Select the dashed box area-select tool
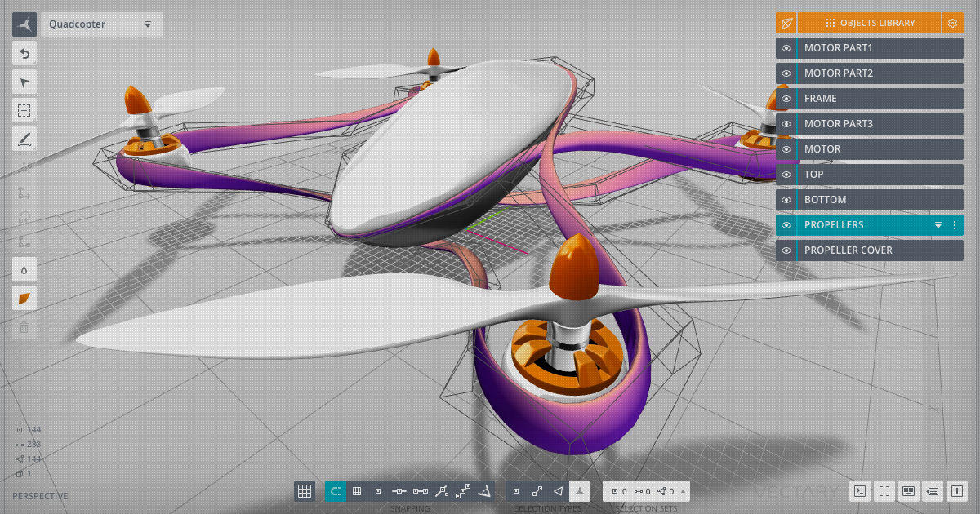Viewport: 980px width, 514px height. coord(24,111)
